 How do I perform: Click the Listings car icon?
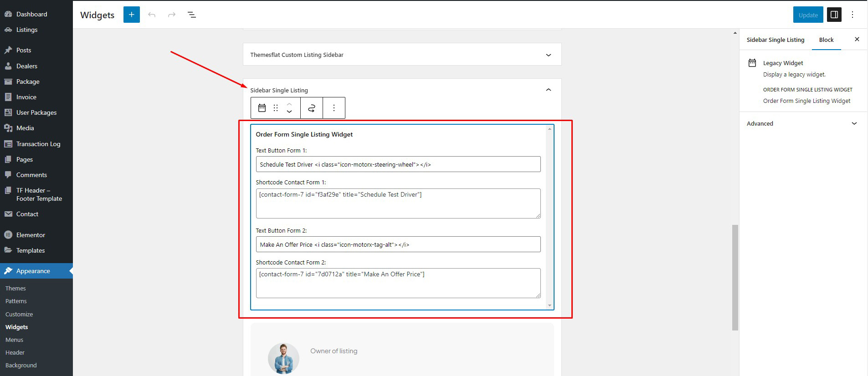8,30
